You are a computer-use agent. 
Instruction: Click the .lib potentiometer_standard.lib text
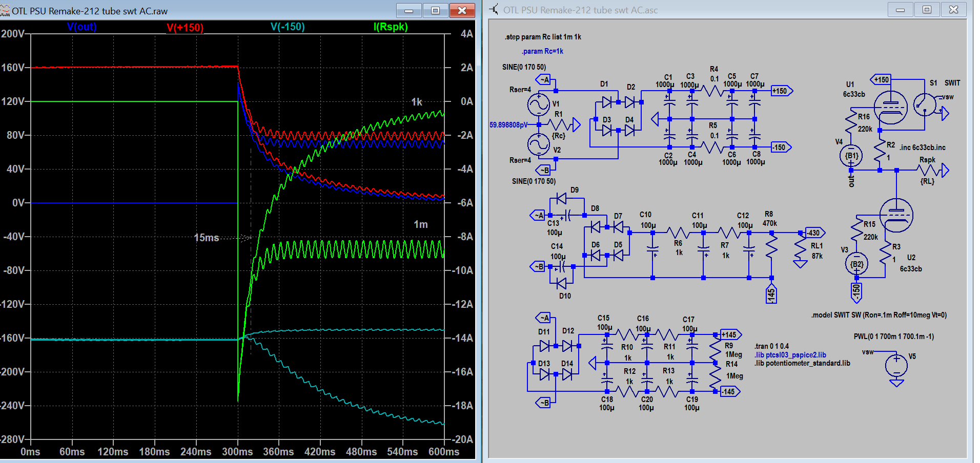pos(802,363)
